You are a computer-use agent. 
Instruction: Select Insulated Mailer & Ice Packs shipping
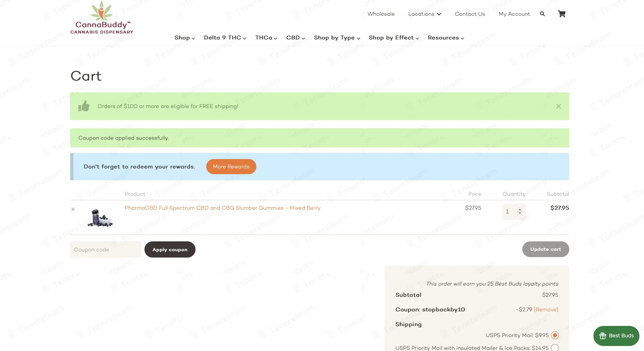coord(554,348)
